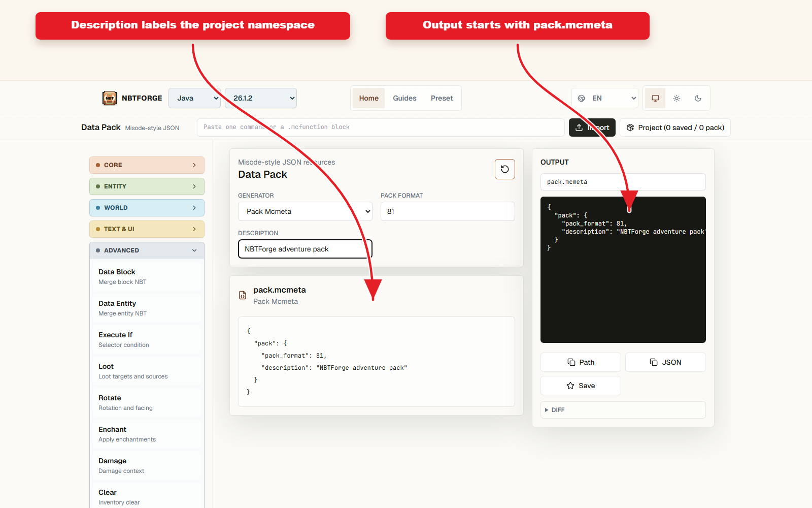
Task: Open the Execute If tool
Action: pyautogui.click(x=147, y=339)
